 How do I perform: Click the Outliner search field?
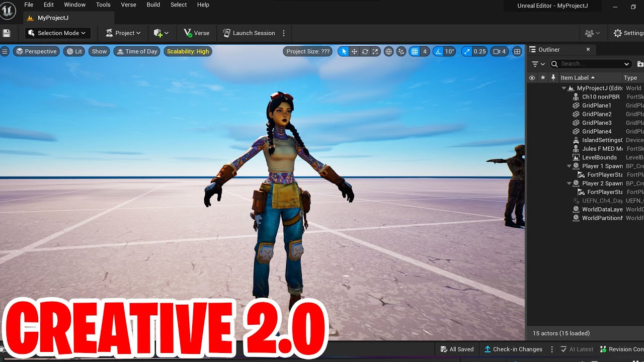point(591,64)
